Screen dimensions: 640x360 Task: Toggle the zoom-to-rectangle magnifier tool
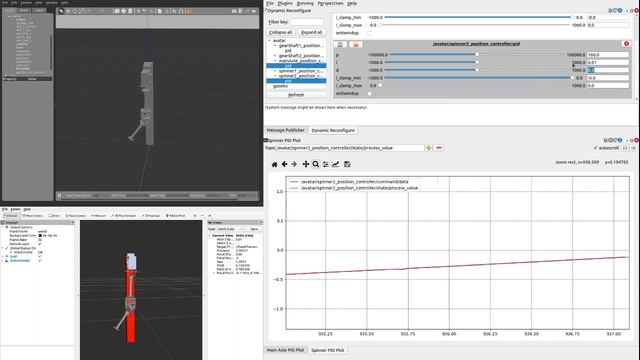point(316,164)
